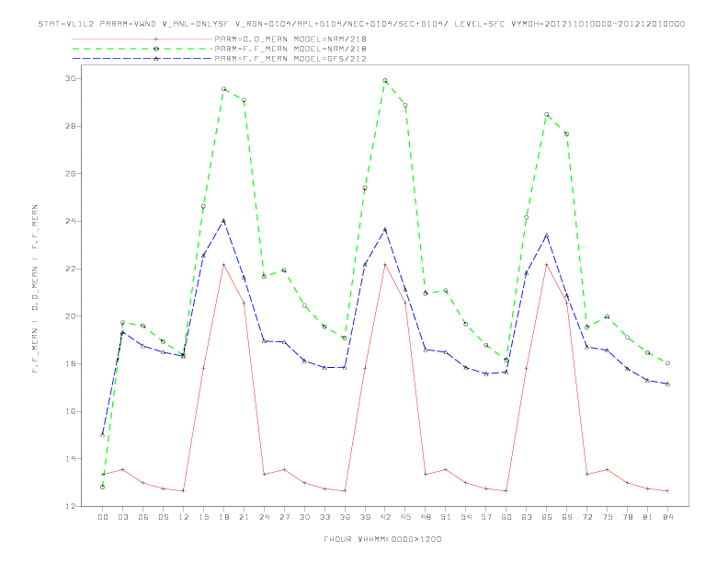Click the vertical y-axis label F.F_MEAN | O.O_MEAN
The height and width of the screenshot is (563, 728).
coord(35,289)
